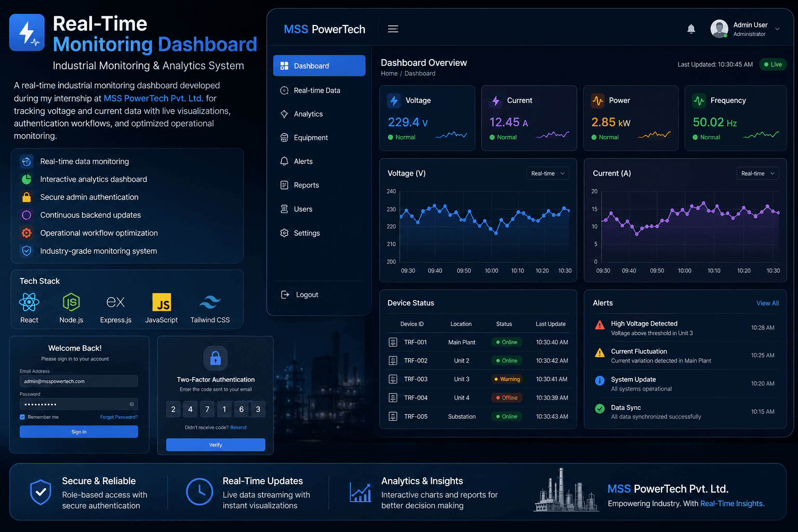Click the Two-Factor lock icon

(x=216, y=358)
